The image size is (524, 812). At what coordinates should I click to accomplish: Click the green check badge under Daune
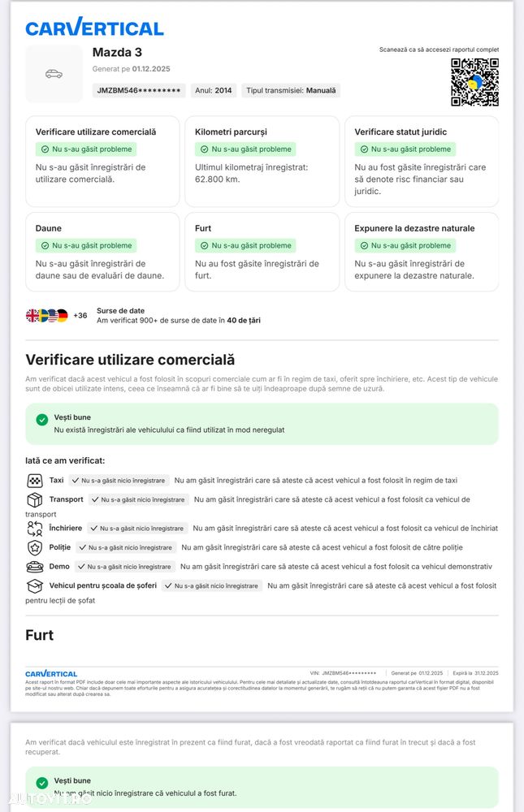coord(45,246)
